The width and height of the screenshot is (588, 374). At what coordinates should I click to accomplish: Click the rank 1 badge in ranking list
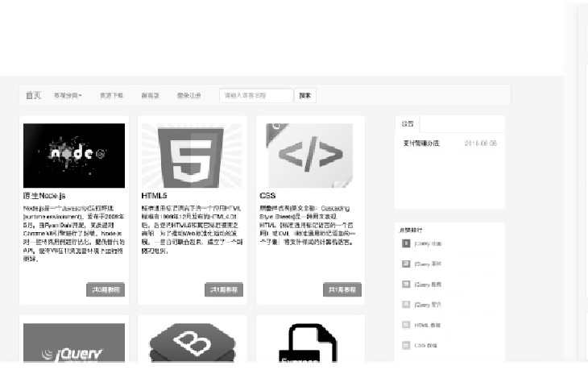(x=406, y=243)
